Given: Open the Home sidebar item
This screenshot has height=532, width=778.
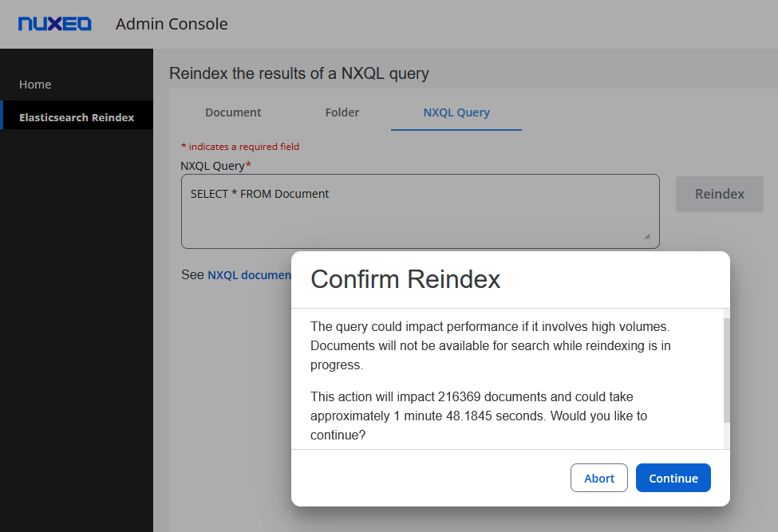Looking at the screenshot, I should tap(35, 85).
